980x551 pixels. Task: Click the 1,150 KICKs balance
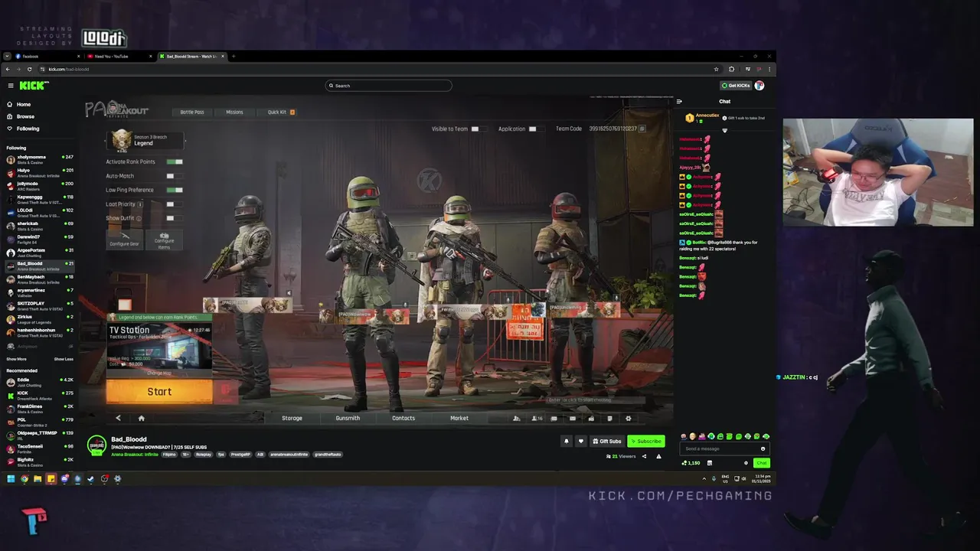pyautogui.click(x=691, y=462)
